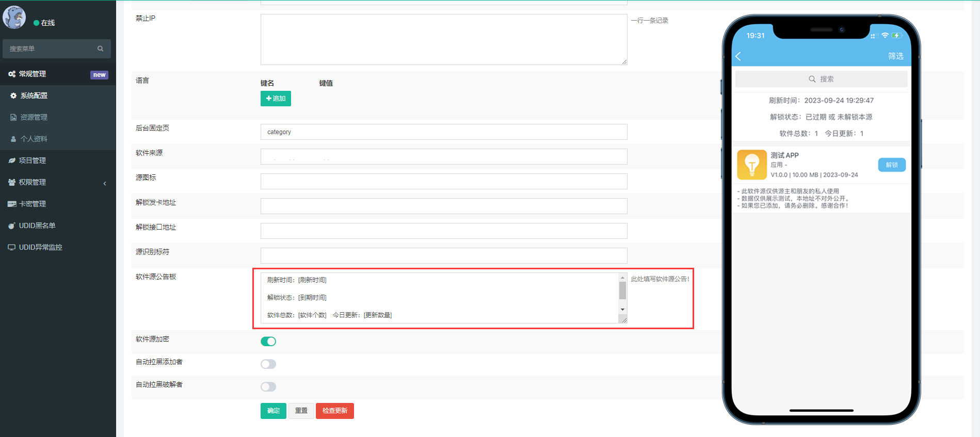Tap the 搜索 bar in phone preview
The image size is (980, 437).
click(x=821, y=79)
